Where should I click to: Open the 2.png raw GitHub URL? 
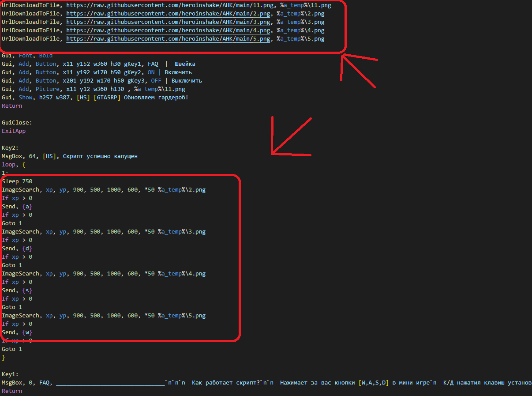168,14
